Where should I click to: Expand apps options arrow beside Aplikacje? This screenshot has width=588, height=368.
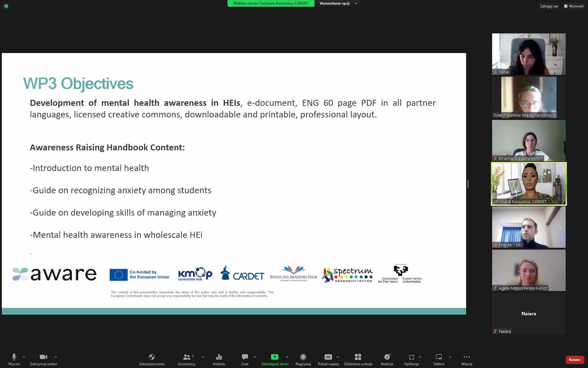(x=420, y=357)
